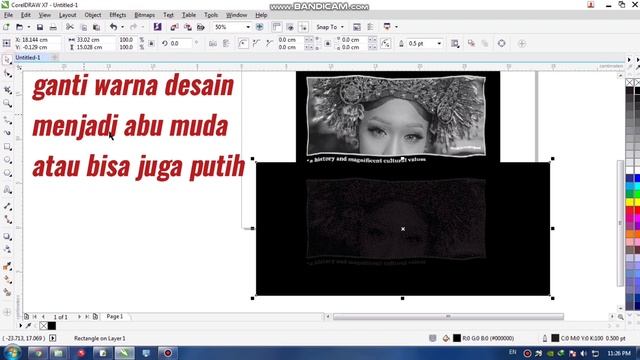Toggle the Show rulers button

pos(277,27)
